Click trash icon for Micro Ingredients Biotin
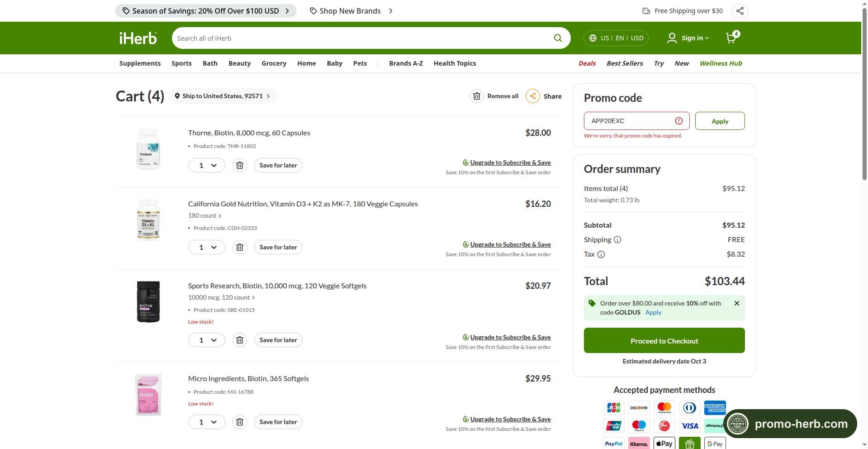 pos(240,422)
